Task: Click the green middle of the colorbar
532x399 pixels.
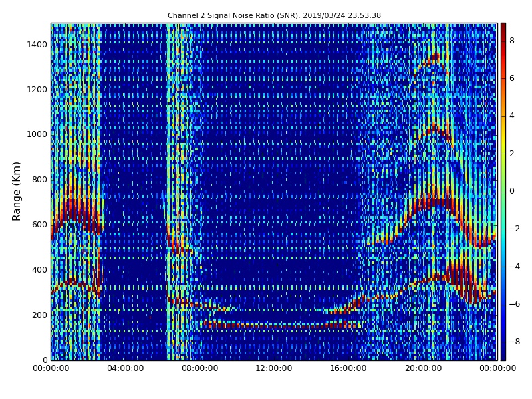Action: point(503,192)
